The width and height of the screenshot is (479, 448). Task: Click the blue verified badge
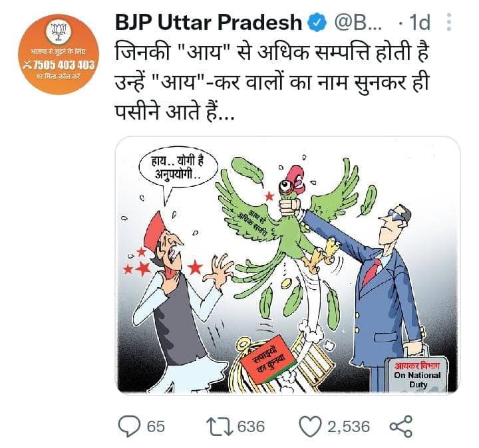pos(318,23)
